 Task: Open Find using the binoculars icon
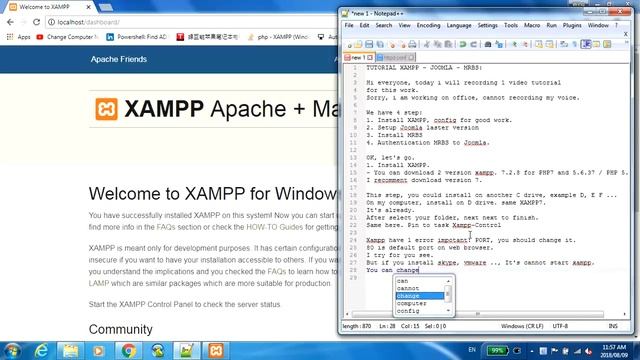click(x=488, y=44)
